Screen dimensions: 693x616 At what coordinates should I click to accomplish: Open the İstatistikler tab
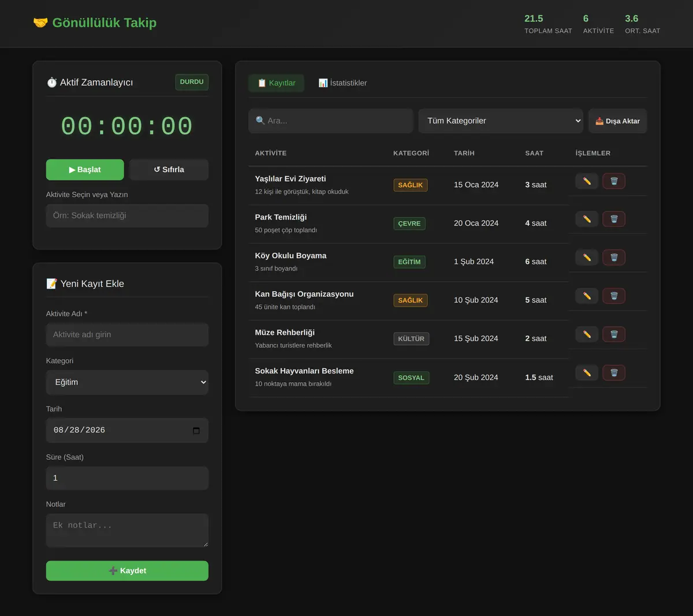pyautogui.click(x=342, y=83)
